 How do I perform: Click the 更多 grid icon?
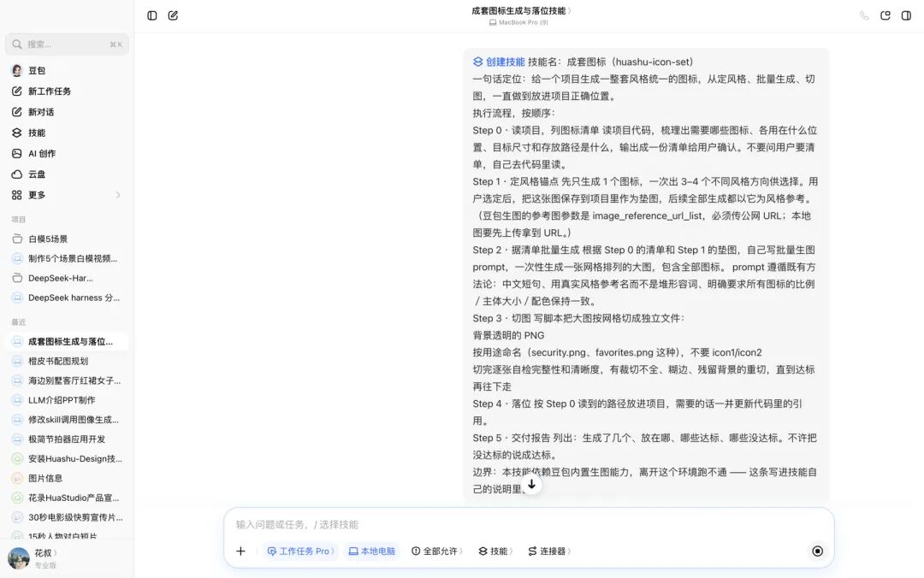(x=17, y=195)
